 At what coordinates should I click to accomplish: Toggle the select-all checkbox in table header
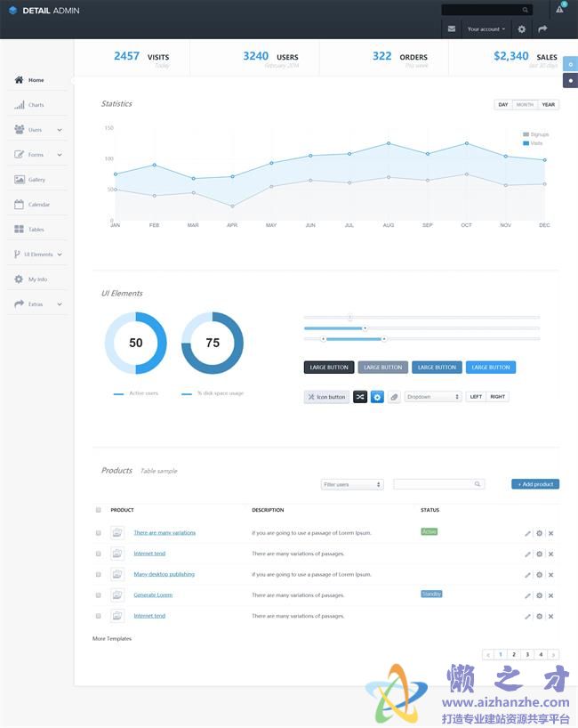[x=98, y=510]
